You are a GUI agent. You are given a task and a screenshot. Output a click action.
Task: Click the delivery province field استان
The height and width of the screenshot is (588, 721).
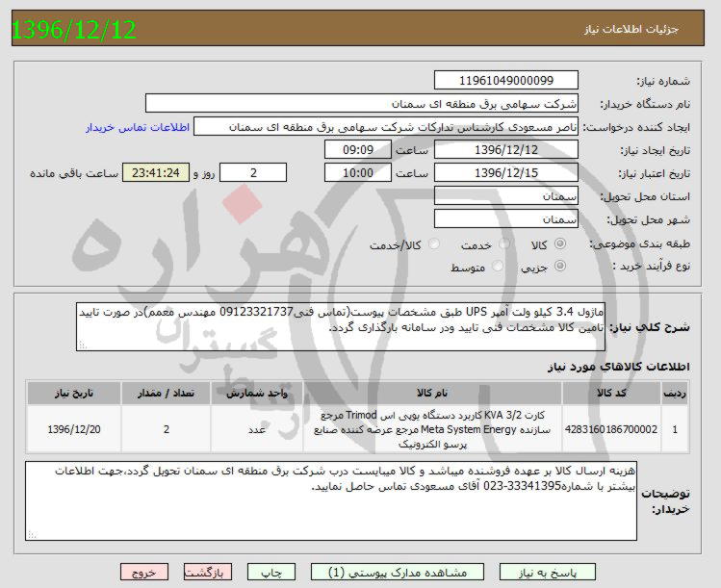[x=505, y=196]
